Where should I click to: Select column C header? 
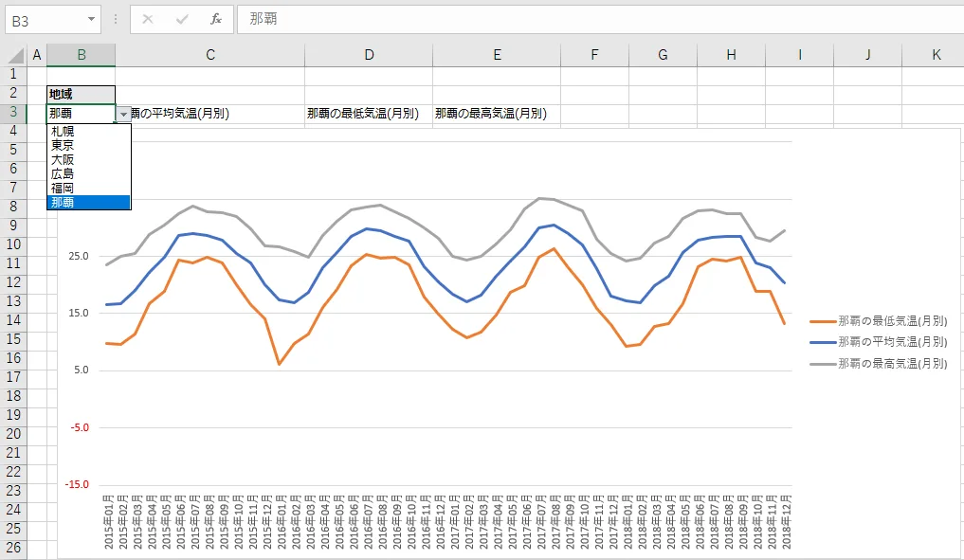(210, 55)
